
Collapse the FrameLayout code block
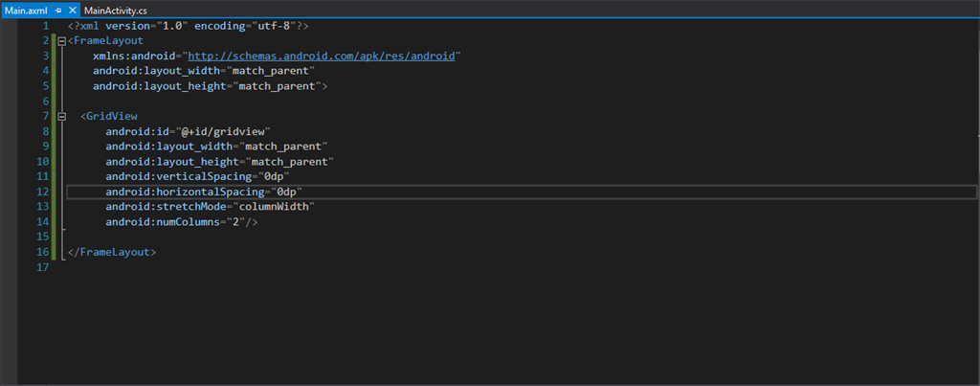pos(62,41)
